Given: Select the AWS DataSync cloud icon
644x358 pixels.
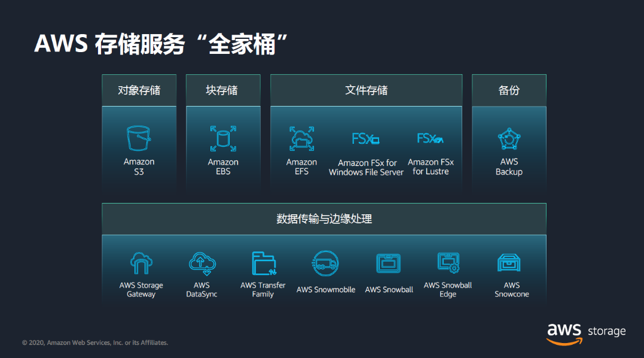Looking at the screenshot, I should tap(202, 263).
